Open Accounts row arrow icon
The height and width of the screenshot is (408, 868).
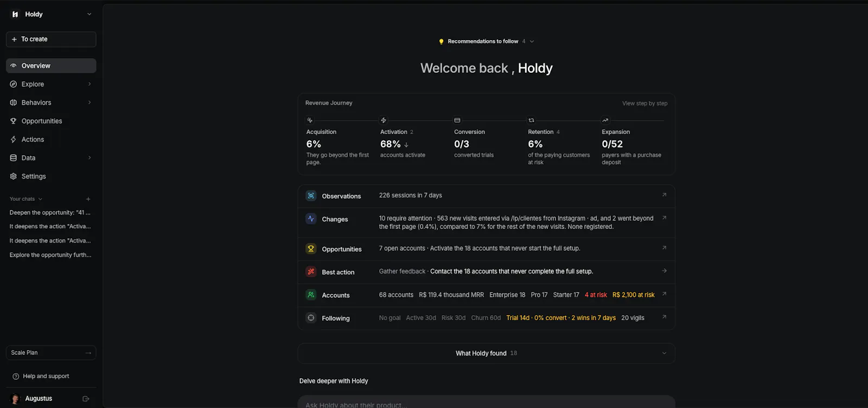tap(664, 294)
